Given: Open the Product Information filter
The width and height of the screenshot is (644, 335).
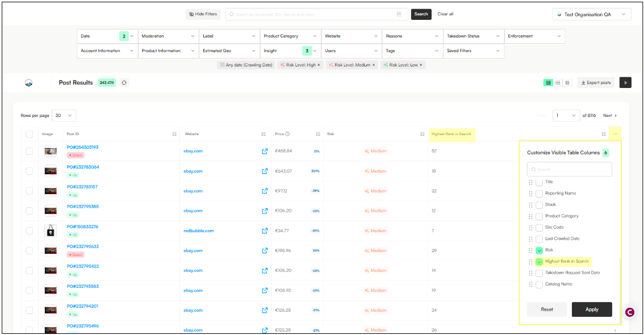Looking at the screenshot, I should 169,51.
